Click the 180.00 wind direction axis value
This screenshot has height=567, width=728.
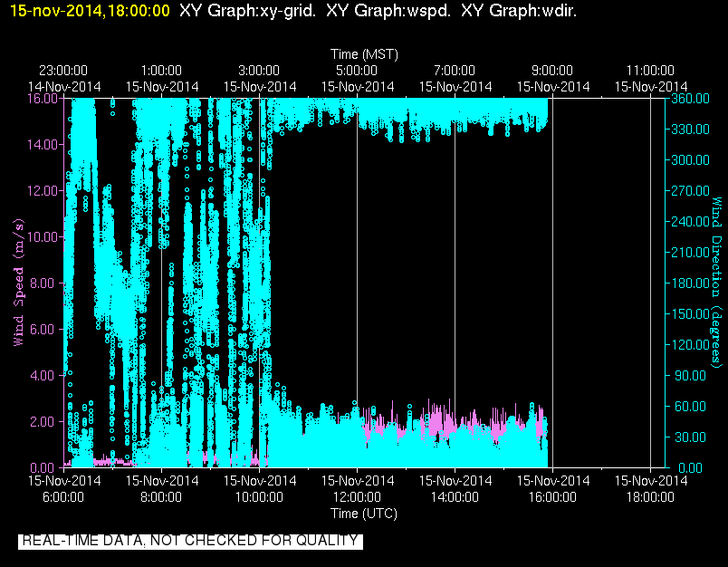(x=690, y=283)
